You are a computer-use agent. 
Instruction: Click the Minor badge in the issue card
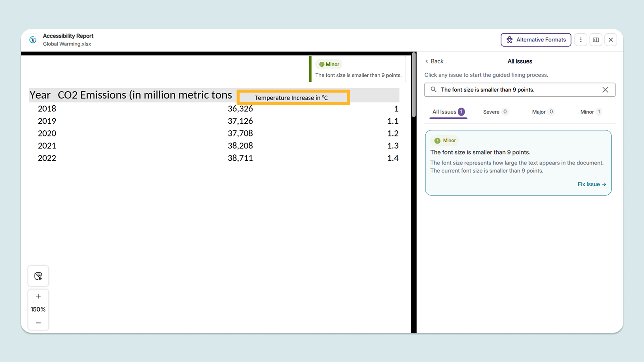pos(445,140)
